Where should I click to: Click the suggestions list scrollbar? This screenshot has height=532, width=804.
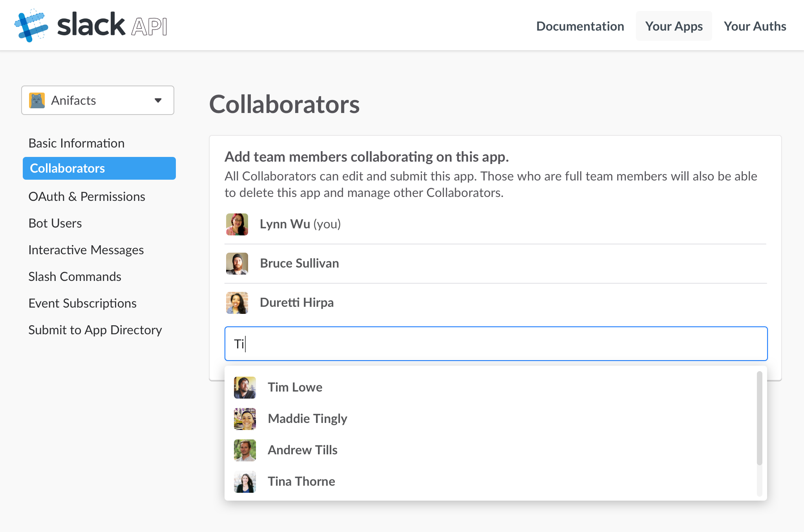(759, 418)
